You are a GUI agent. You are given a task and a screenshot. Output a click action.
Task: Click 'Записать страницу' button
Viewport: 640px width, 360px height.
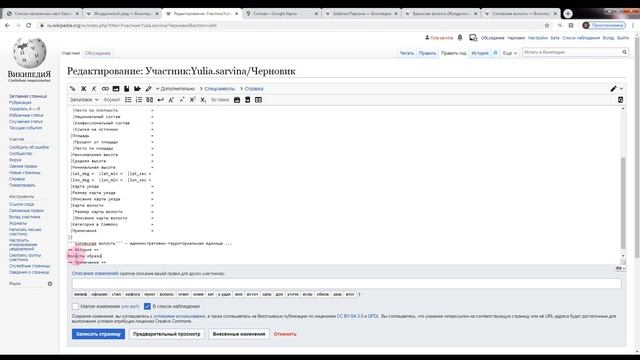tap(98, 334)
